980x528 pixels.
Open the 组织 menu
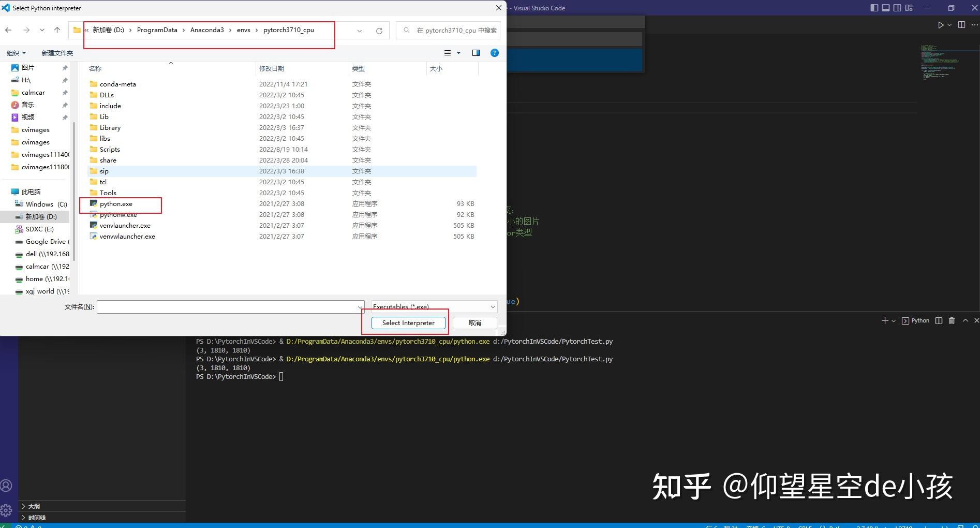(x=16, y=52)
